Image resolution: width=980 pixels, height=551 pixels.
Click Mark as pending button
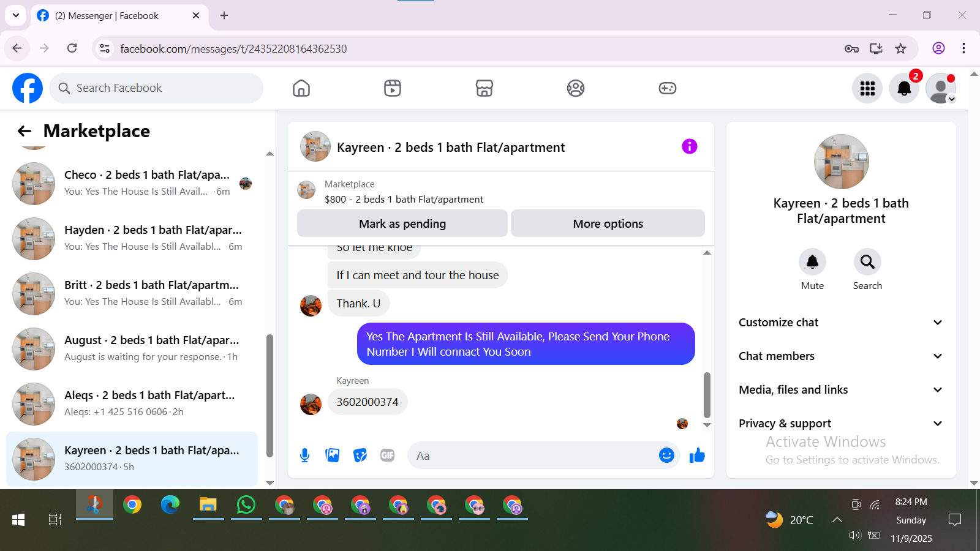[x=402, y=223]
